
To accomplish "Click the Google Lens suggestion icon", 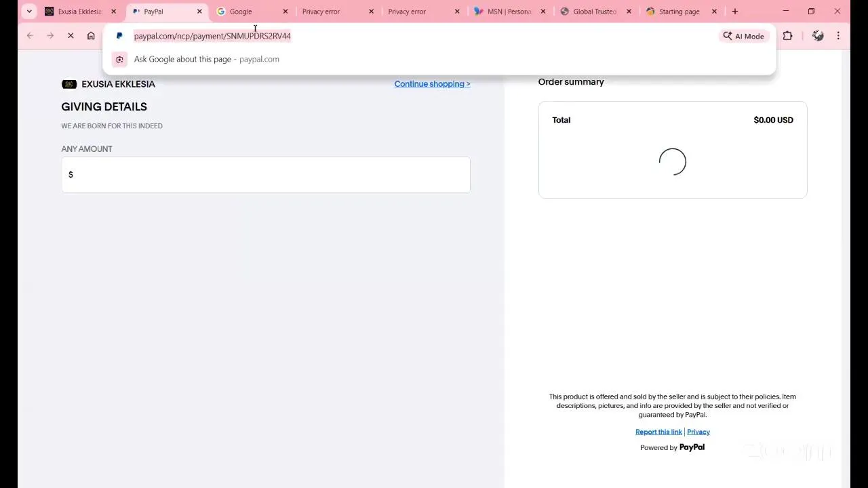I will pos(119,59).
